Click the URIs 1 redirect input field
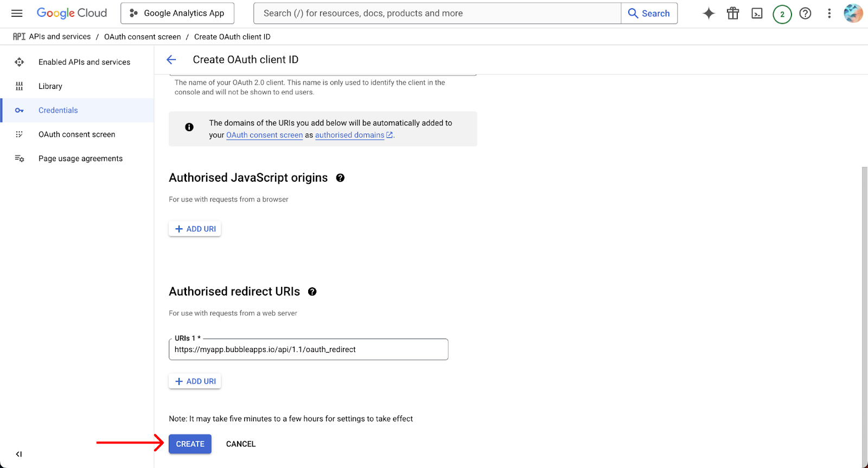The width and height of the screenshot is (868, 468). (x=308, y=350)
